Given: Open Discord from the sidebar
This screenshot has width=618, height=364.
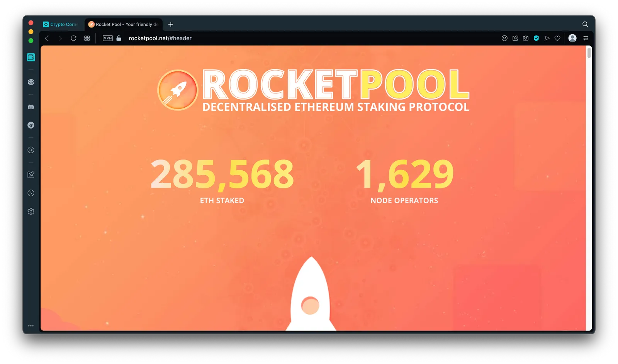Looking at the screenshot, I should pyautogui.click(x=31, y=107).
